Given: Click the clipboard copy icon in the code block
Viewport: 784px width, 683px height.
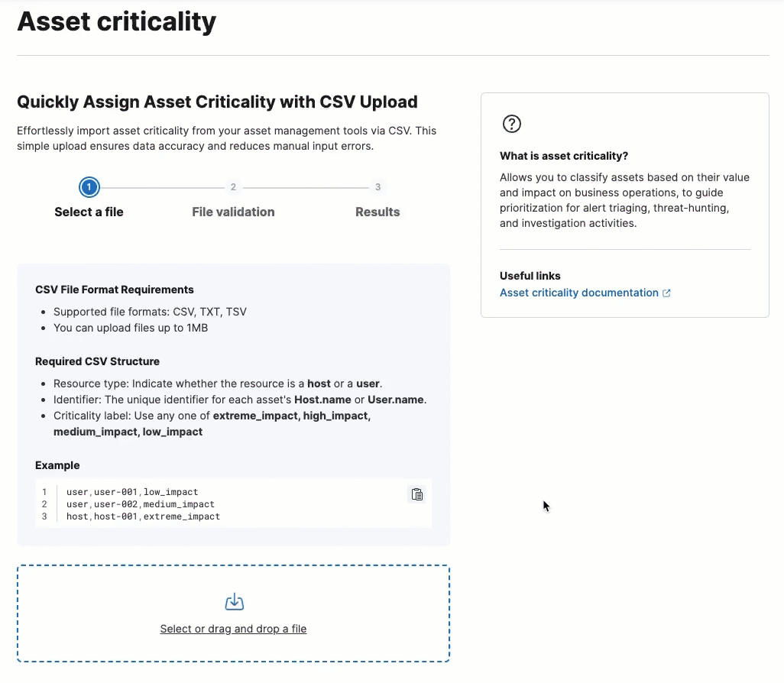Looking at the screenshot, I should coord(417,494).
